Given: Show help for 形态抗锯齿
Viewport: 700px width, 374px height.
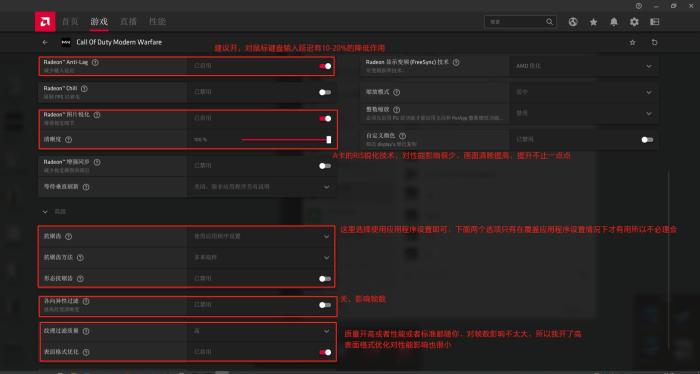Looking at the screenshot, I should coord(80,278).
